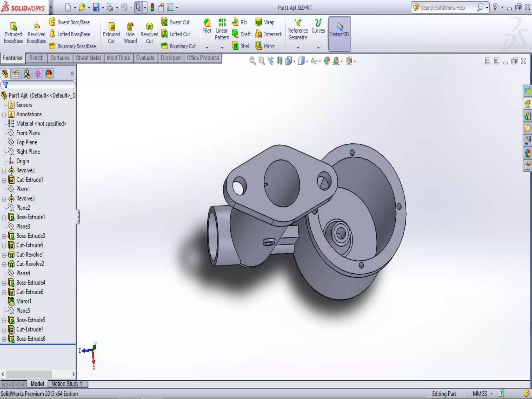Expand the Boss-Extrude1 feature

point(4,217)
